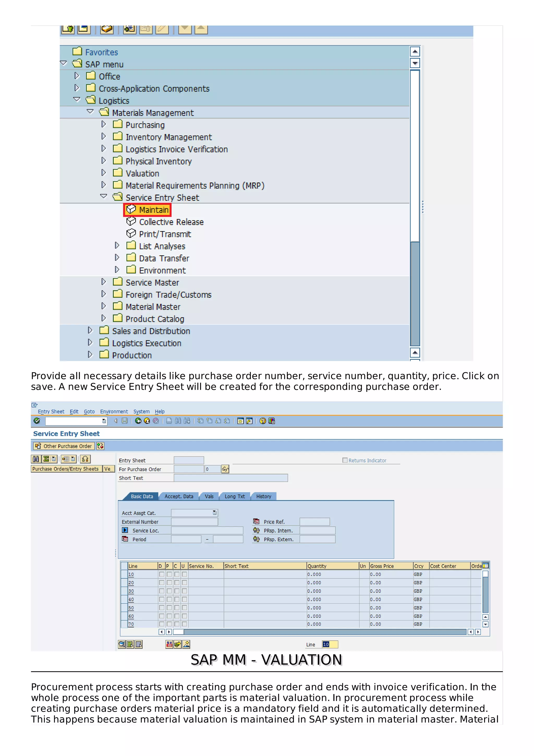The height and width of the screenshot is (756, 534).
Task: Expand the Valuation folder
Action: (104, 172)
